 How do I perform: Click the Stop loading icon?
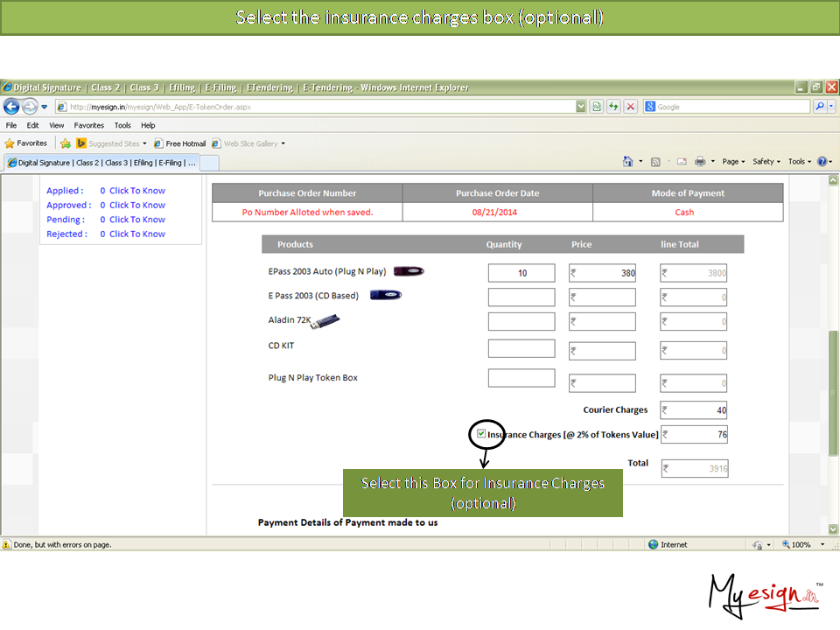point(630,107)
